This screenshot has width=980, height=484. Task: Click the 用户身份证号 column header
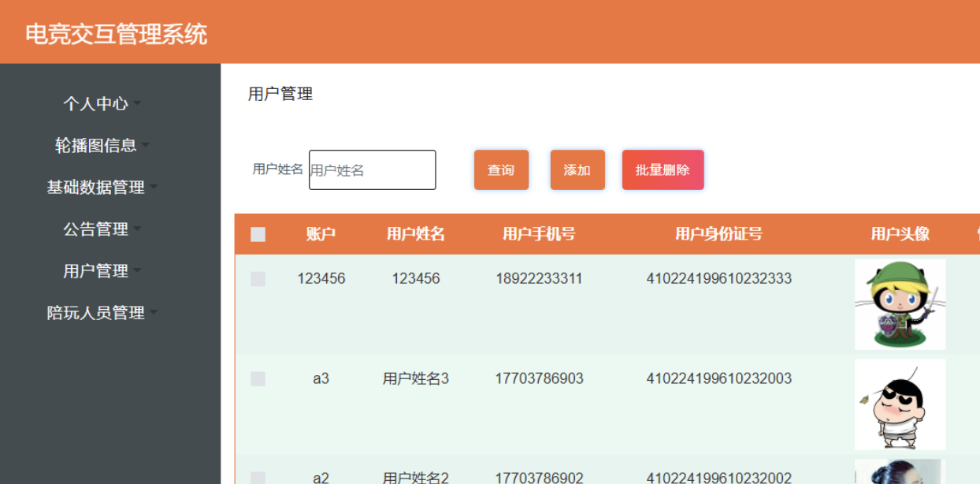tap(718, 234)
